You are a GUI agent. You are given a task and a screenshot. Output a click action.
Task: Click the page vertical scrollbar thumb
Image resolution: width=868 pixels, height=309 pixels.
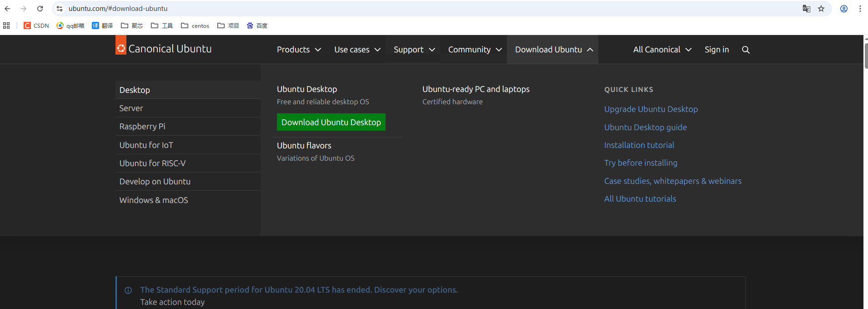866,56
